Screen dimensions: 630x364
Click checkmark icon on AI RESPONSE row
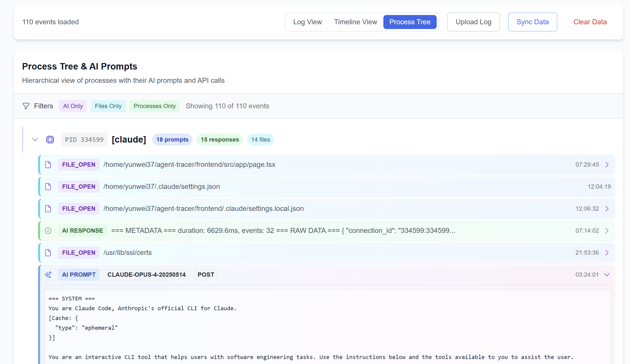coord(48,231)
